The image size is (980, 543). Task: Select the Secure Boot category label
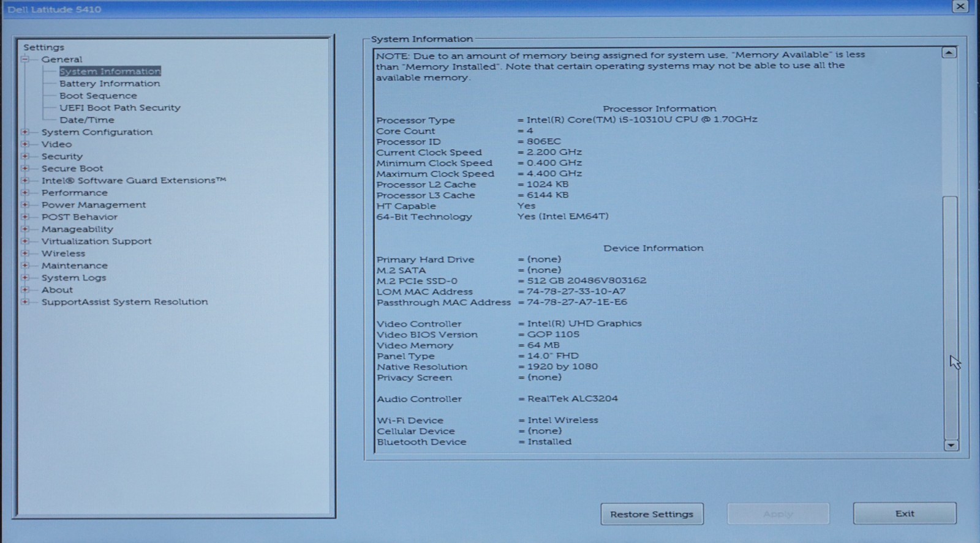point(72,168)
